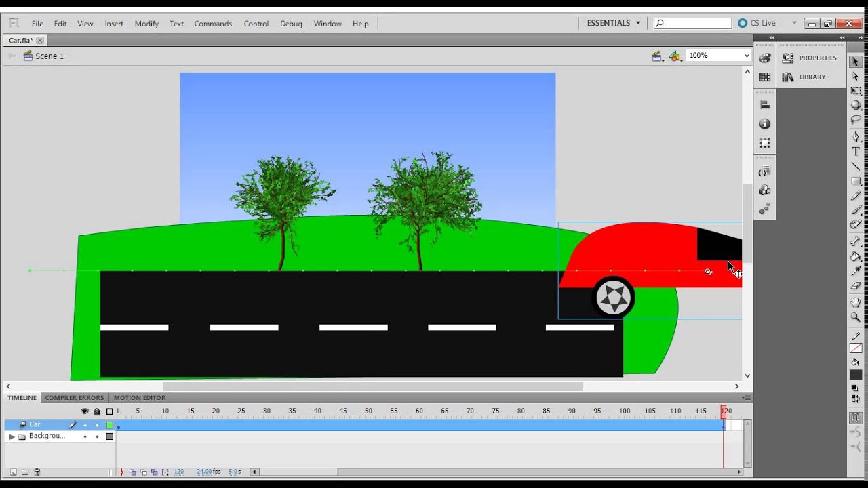Switch to the Compiler Errors tab

[x=75, y=398]
